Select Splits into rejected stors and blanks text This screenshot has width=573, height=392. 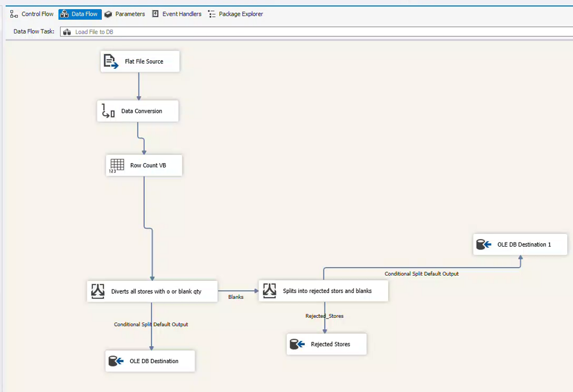327,291
